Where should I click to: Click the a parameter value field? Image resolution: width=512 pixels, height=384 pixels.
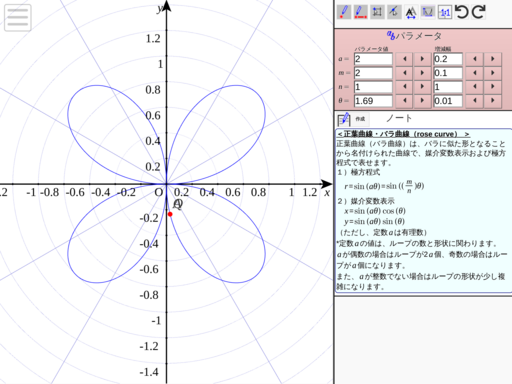373,59
